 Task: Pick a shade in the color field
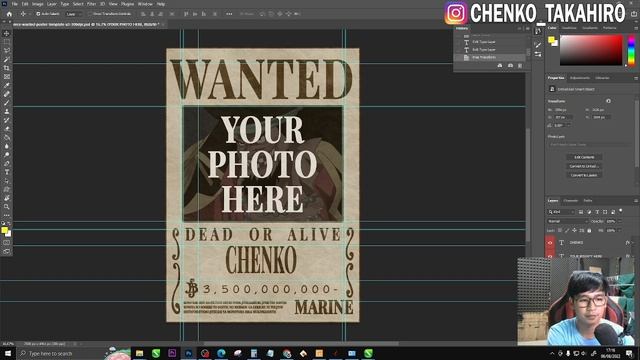[x=591, y=50]
